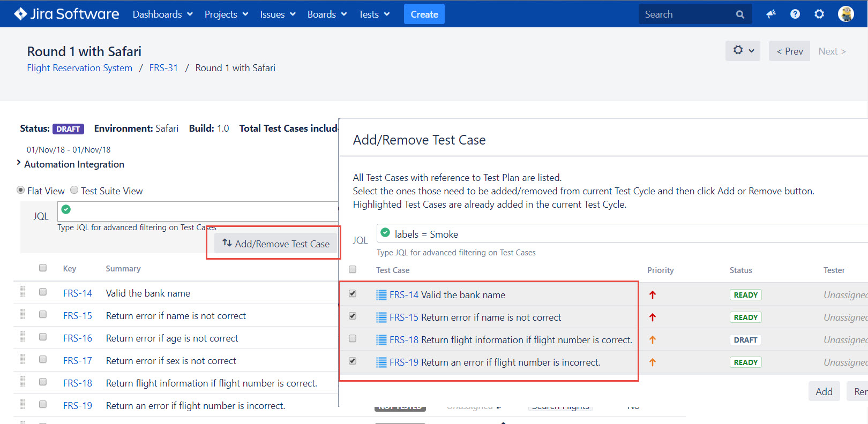Click the green JQL checkmark in left panel
Viewport: 868px width, 424px height.
[x=66, y=209]
